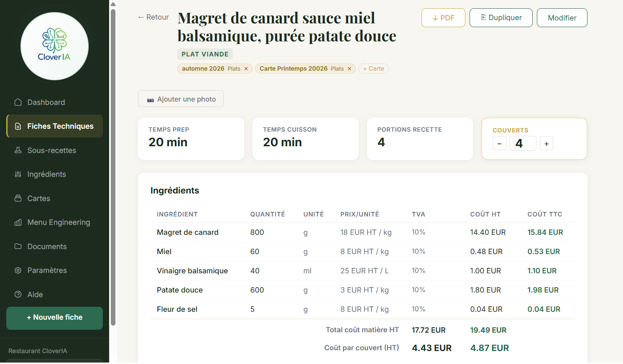This screenshot has height=364, width=623.
Task: Click the Dashboard home icon
Action: tap(18, 102)
